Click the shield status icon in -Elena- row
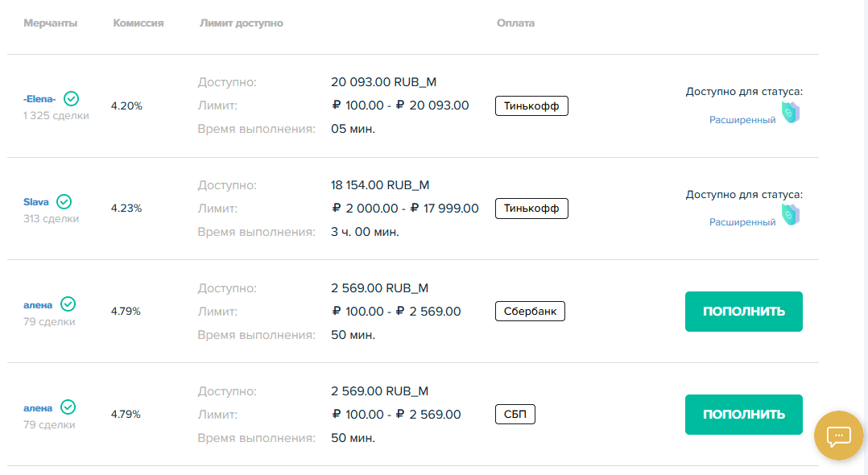The image size is (868, 475). pyautogui.click(x=791, y=113)
